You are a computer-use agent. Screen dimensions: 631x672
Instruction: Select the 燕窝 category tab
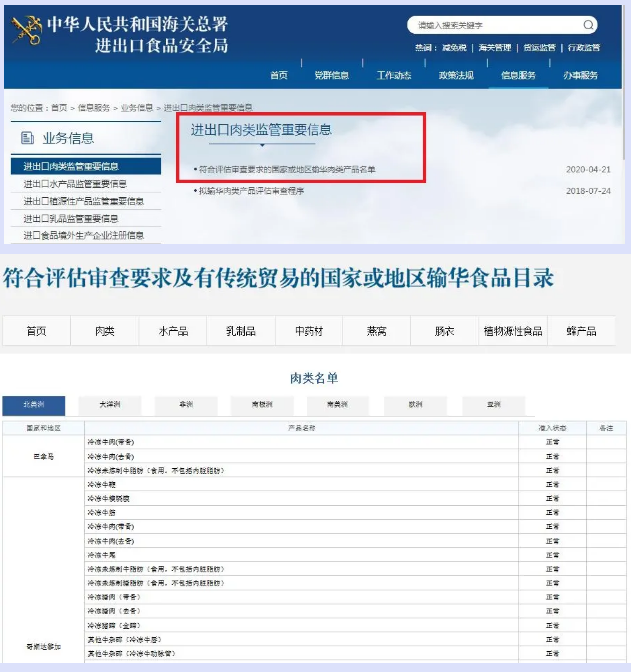[376, 331]
